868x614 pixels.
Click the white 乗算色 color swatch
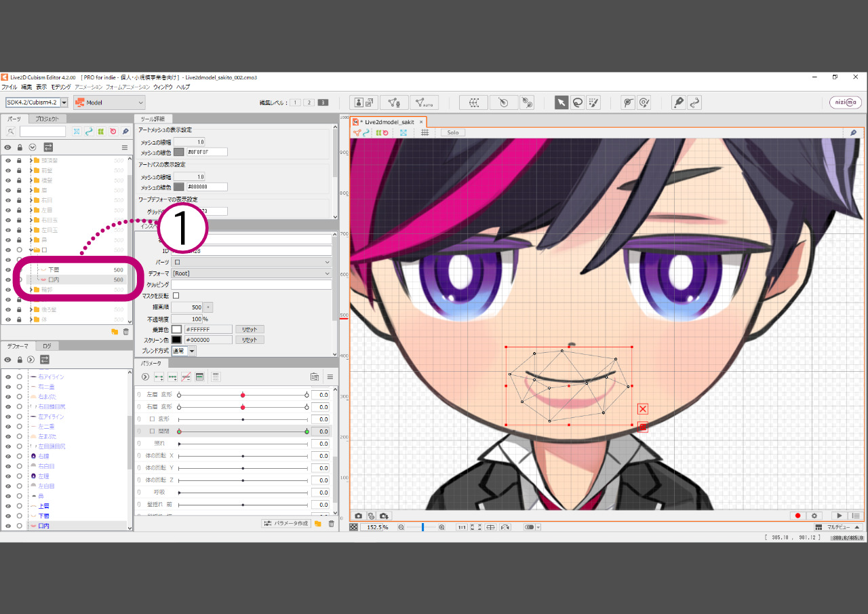click(x=177, y=329)
